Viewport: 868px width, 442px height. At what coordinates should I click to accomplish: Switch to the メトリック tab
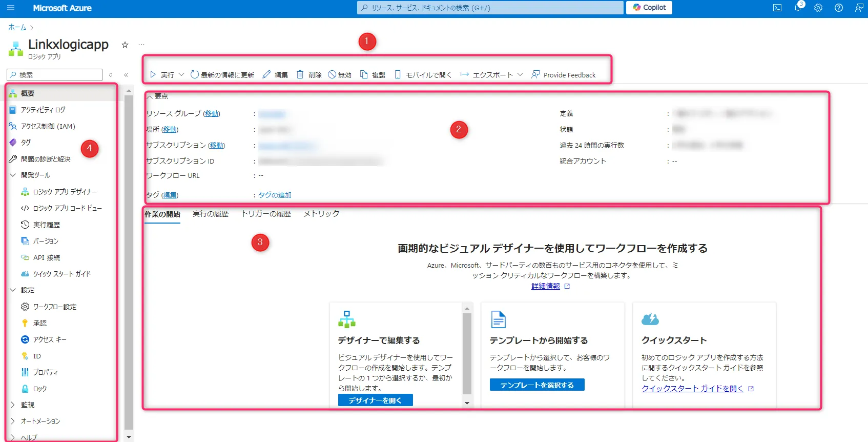point(321,214)
